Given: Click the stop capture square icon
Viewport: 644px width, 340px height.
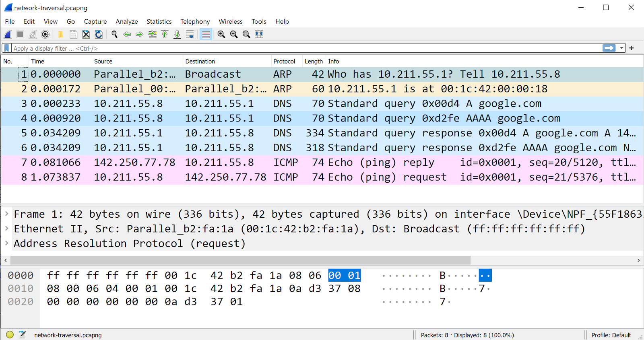Looking at the screenshot, I should pos(20,35).
